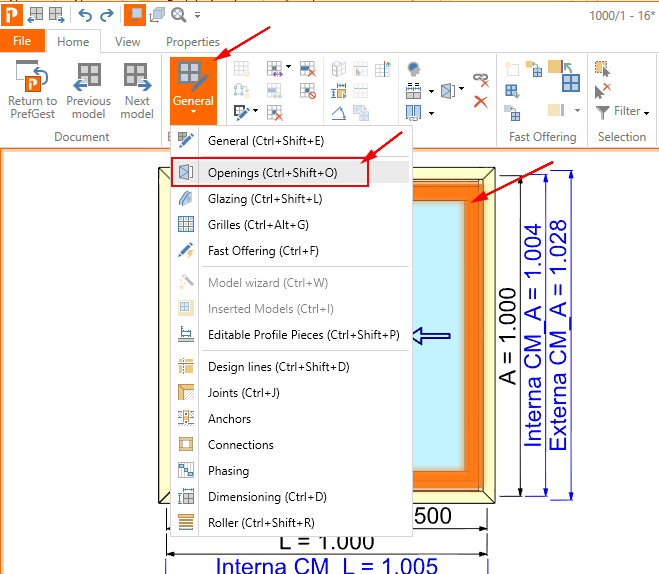Open the Filter dropdown
The height and width of the screenshot is (574, 659).
[x=623, y=112]
